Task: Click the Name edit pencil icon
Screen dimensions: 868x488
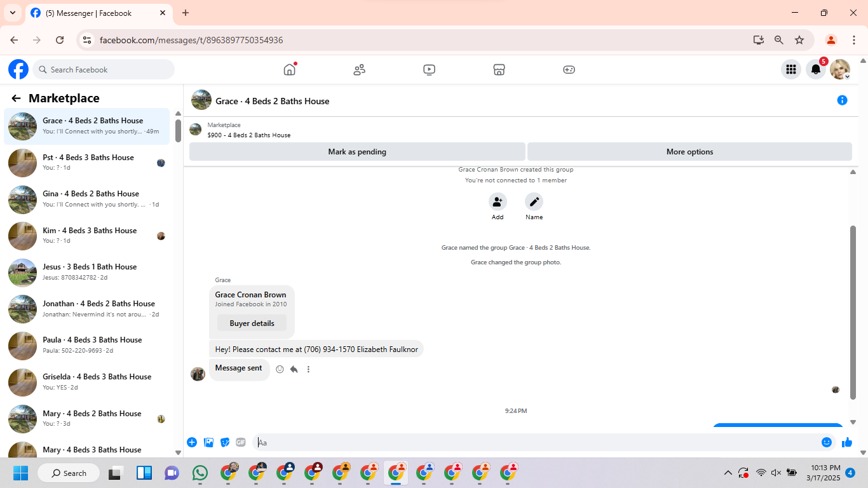Action: coord(534,202)
